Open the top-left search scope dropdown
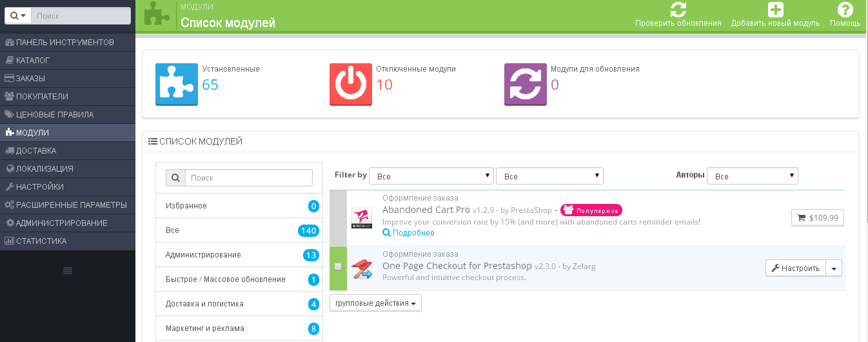Viewport: 868px width, 342px height. click(18, 15)
